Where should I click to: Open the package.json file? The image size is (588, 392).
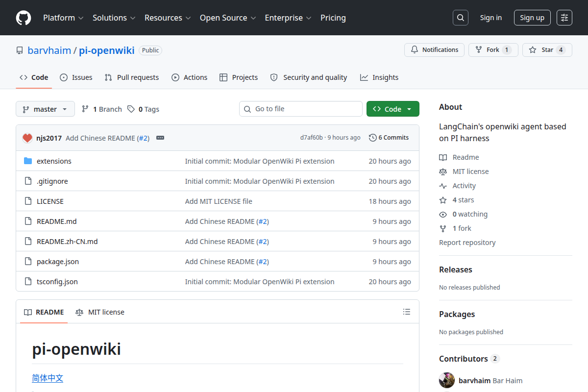[x=58, y=262]
